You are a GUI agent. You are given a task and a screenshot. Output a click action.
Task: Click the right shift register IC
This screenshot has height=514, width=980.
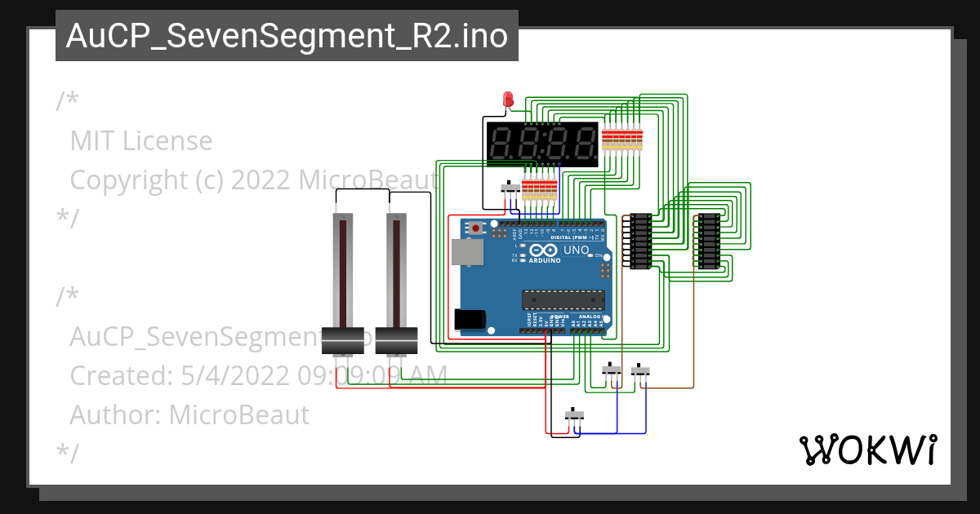(x=709, y=241)
